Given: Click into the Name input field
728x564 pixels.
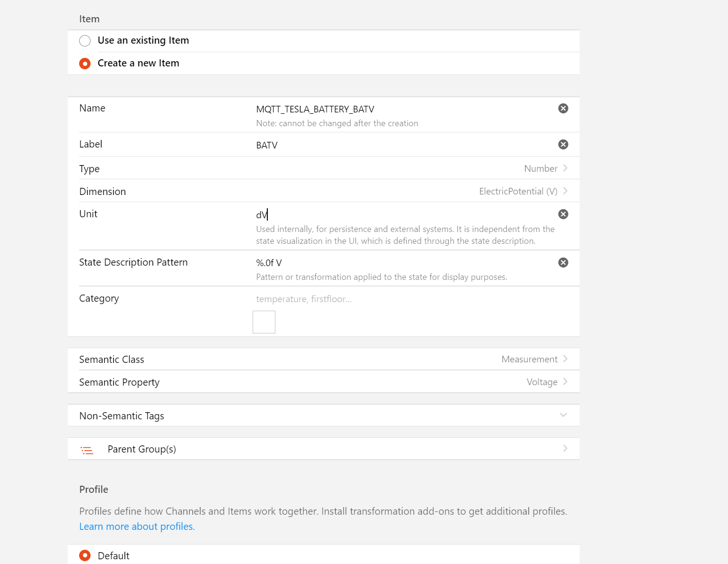Looking at the screenshot, I should coord(403,110).
